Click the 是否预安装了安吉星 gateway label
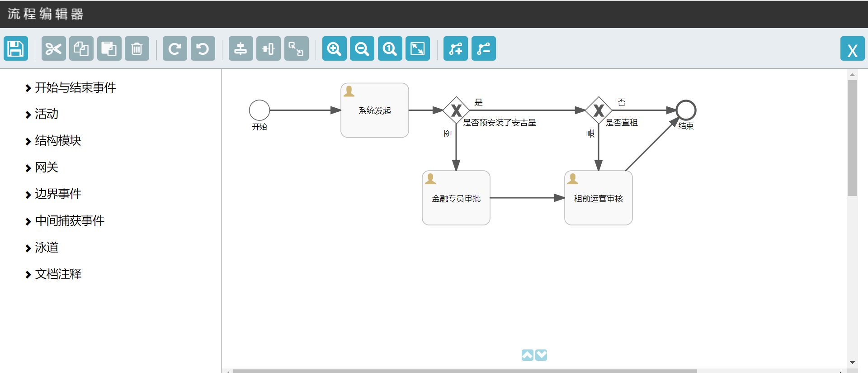Screen dimensions: 868x373 pos(500,123)
